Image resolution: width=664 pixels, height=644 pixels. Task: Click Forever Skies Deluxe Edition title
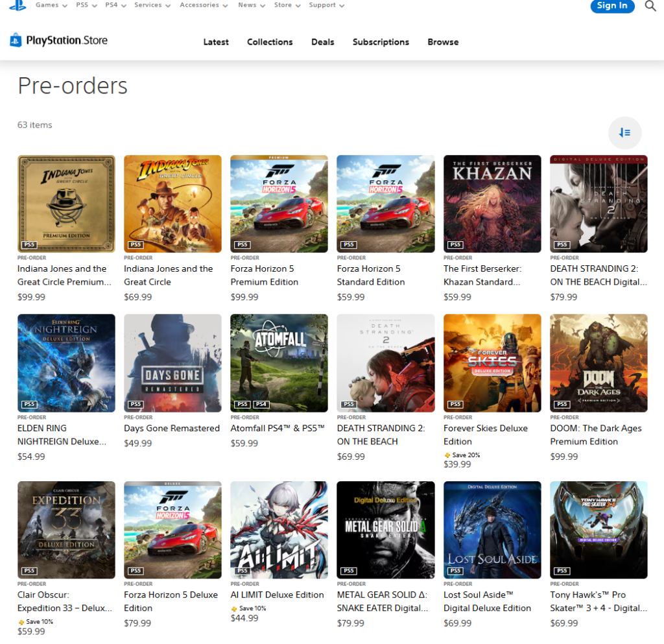486,435
